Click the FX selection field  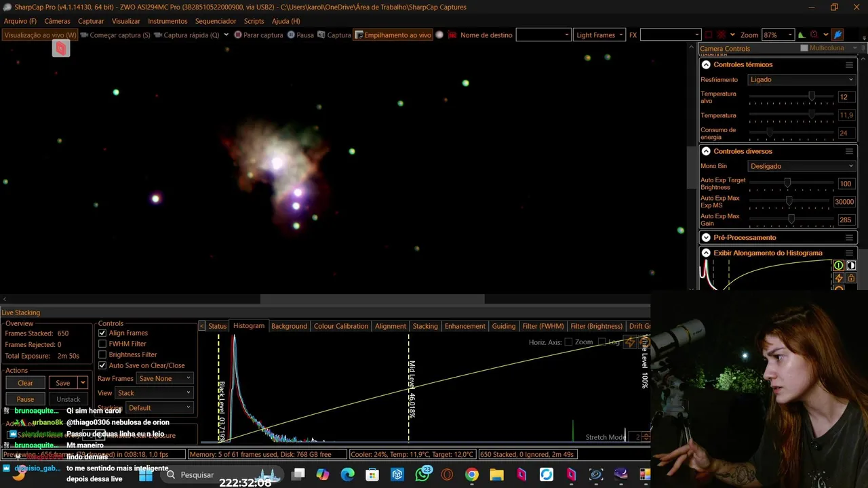(670, 35)
